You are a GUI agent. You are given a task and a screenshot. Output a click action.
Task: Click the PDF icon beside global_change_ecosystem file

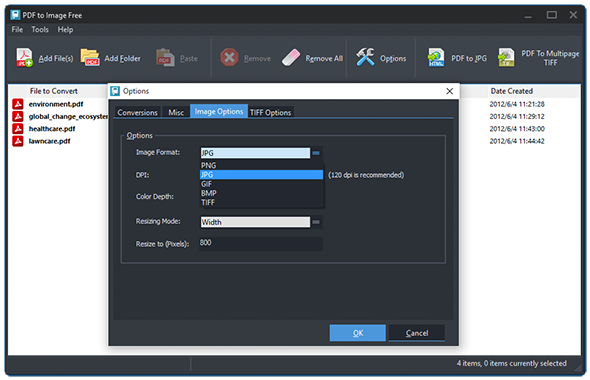[18, 116]
